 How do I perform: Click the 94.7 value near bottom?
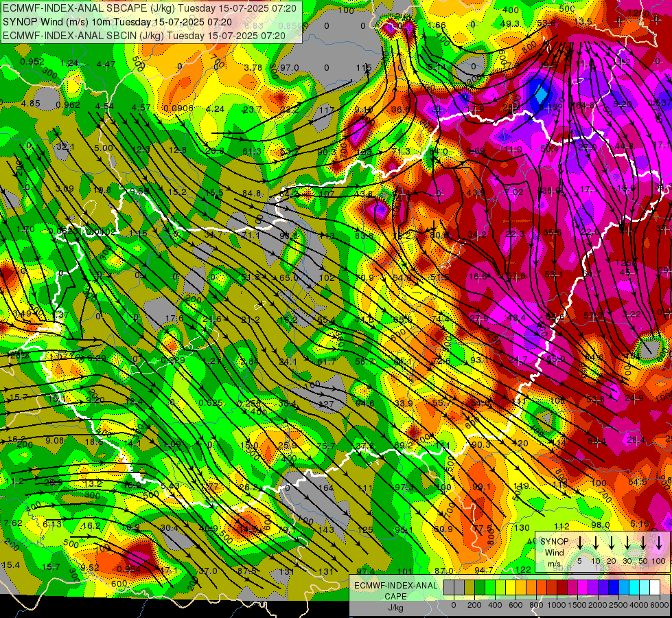coord(484,570)
